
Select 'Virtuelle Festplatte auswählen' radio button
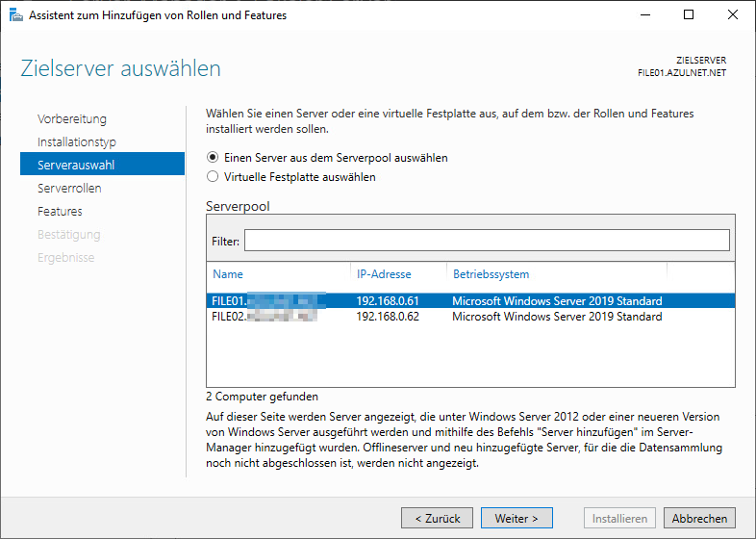click(214, 177)
